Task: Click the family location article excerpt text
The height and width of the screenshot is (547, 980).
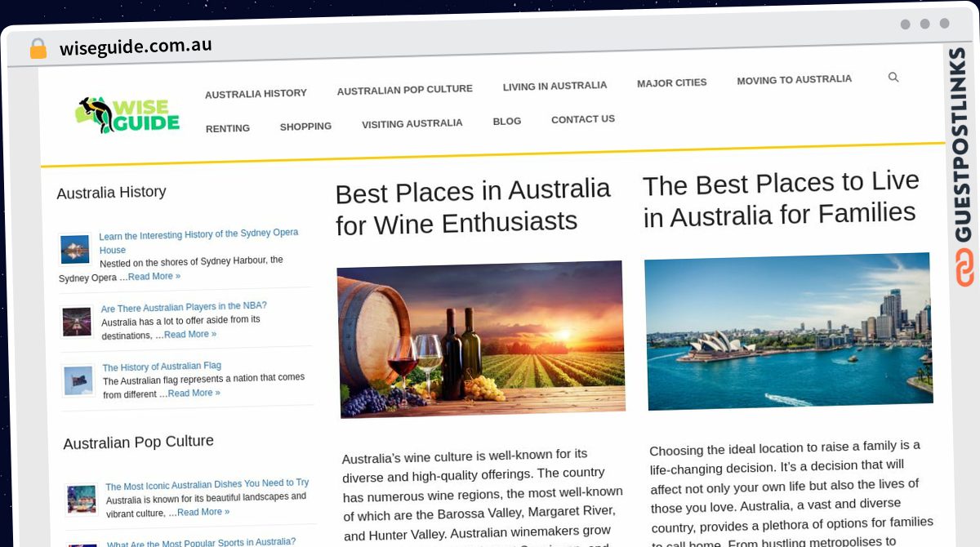Action: [x=791, y=494]
